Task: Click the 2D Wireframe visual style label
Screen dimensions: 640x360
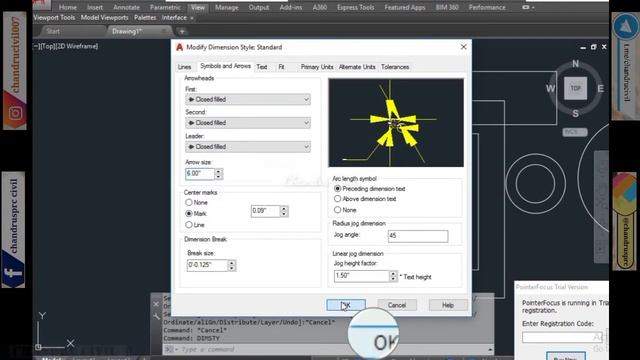Action: point(77,46)
